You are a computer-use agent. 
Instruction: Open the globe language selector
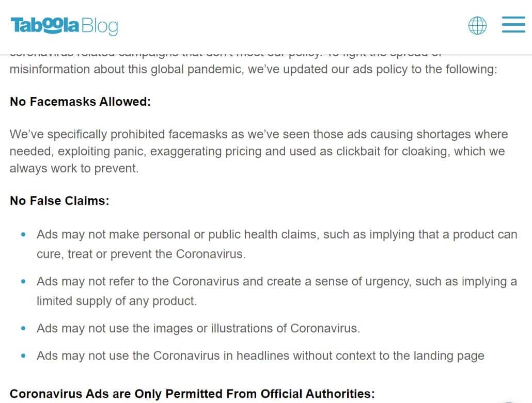click(477, 25)
